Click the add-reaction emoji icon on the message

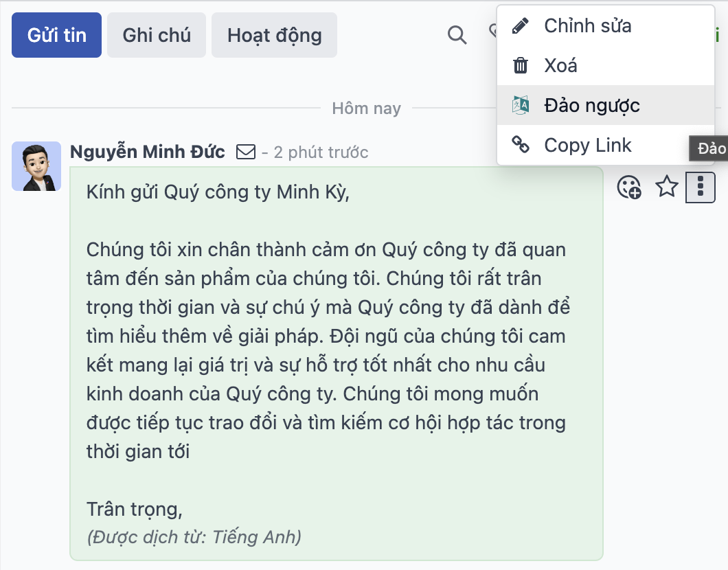tap(629, 186)
